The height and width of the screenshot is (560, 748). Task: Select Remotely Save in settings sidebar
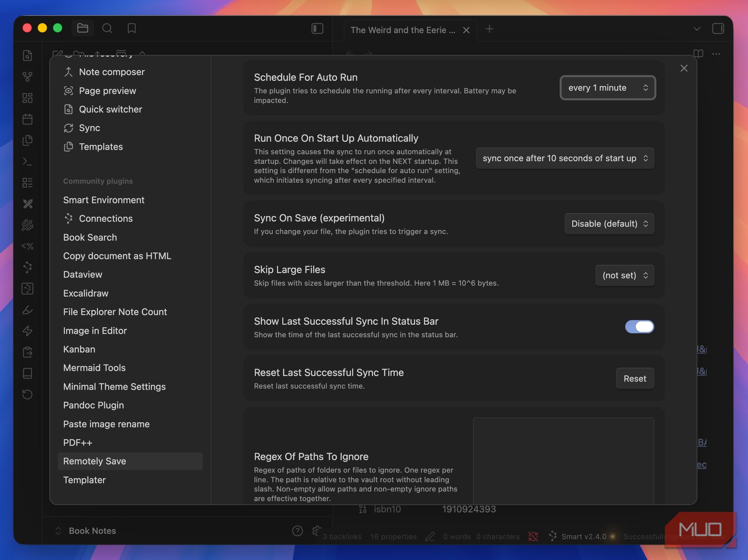tap(130, 461)
